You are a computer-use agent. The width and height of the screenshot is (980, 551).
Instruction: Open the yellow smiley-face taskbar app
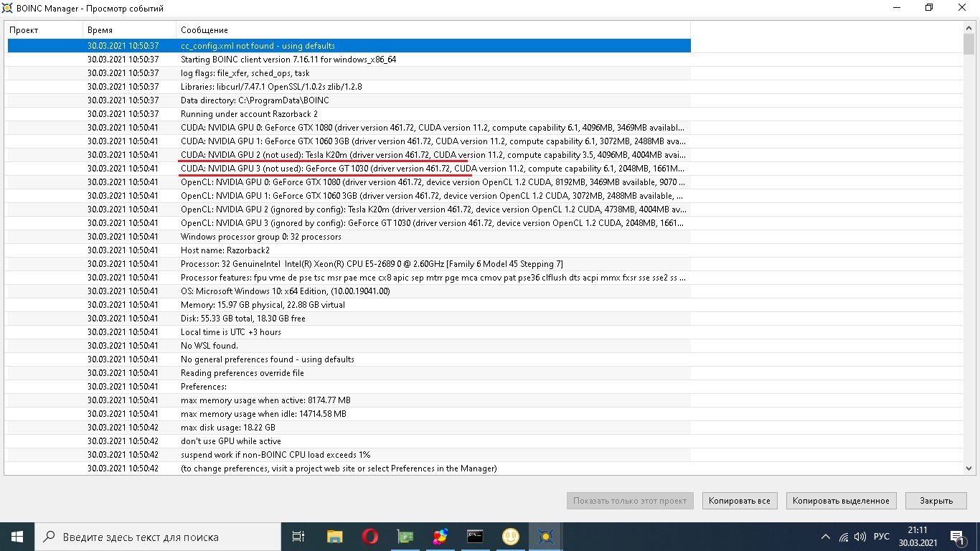pyautogui.click(x=511, y=537)
